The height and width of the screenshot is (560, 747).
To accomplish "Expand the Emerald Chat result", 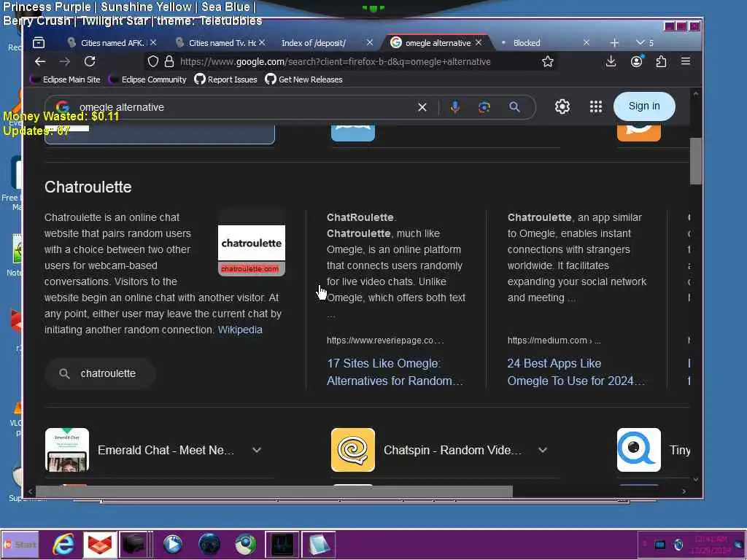I will [x=257, y=450].
